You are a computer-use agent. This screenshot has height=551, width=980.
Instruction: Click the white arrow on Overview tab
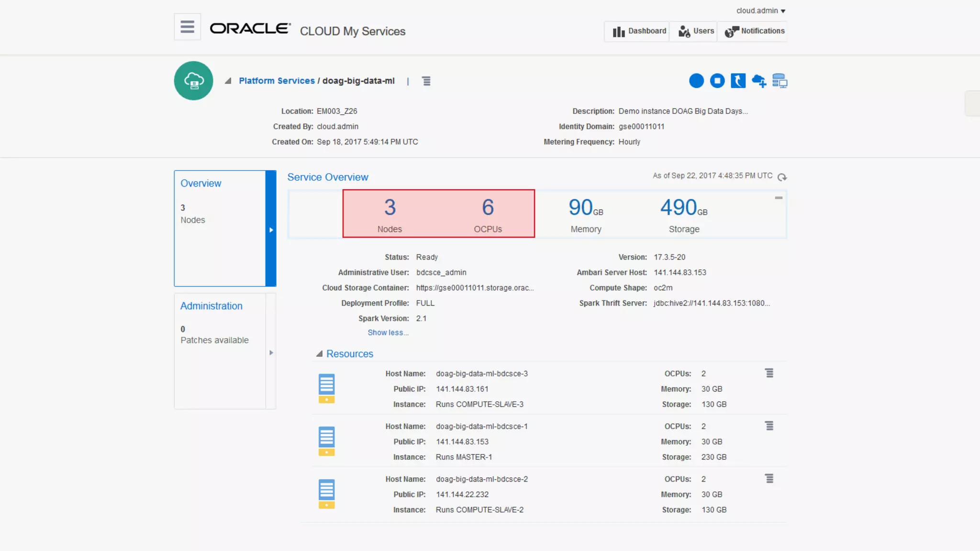(x=271, y=230)
